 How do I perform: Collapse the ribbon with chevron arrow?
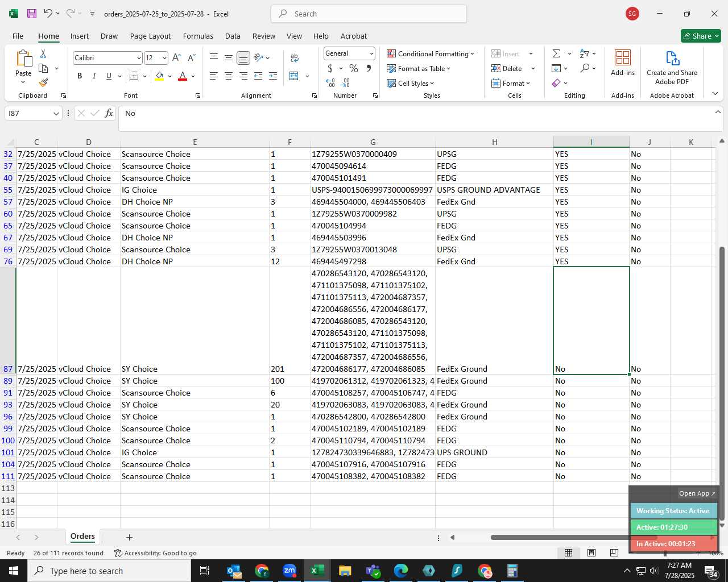pos(715,94)
